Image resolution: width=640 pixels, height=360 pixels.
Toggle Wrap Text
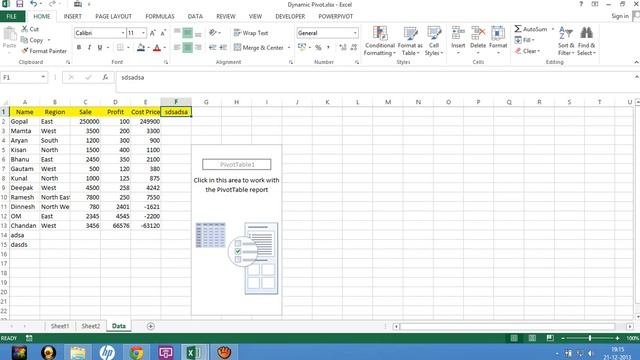point(251,33)
